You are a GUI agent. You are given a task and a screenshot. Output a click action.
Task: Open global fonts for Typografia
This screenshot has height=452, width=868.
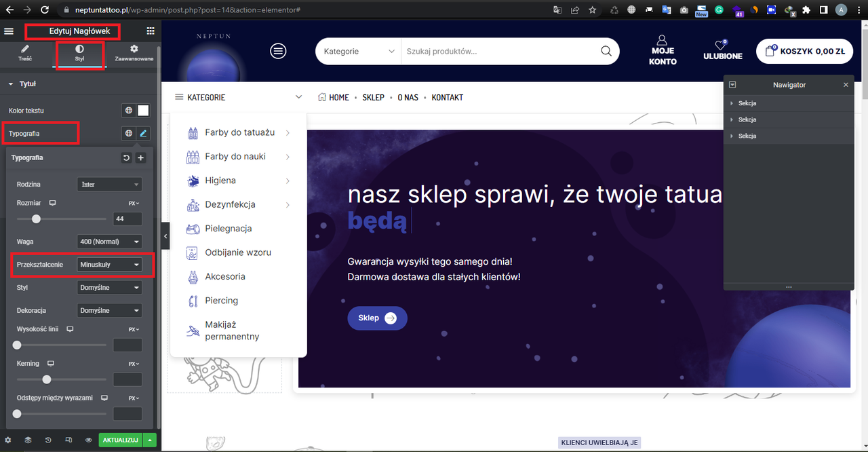[128, 134]
